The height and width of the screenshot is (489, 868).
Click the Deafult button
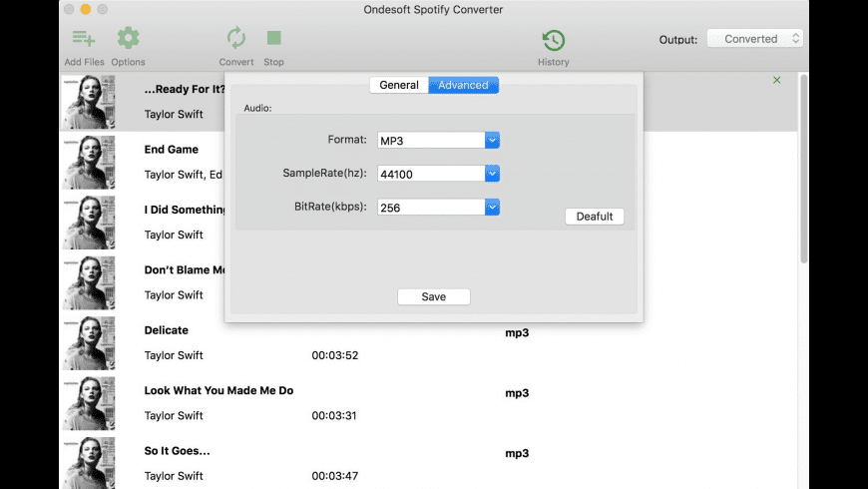595,217
